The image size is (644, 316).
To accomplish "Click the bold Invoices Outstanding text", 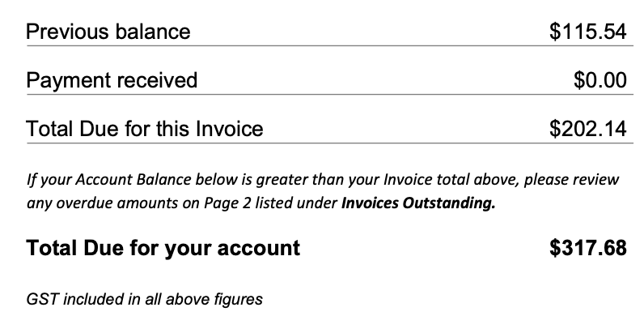I will tap(418, 203).
